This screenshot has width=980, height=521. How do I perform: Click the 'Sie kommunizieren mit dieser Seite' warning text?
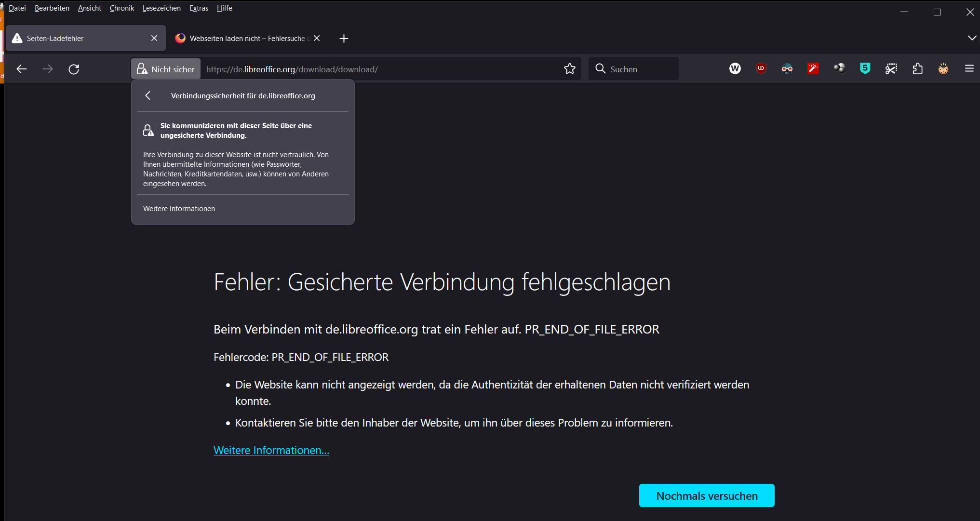click(x=236, y=131)
